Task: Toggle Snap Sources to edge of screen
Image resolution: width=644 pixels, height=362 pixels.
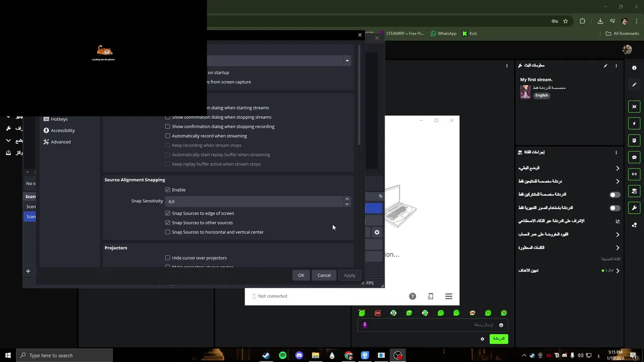Action: coord(200,213)
